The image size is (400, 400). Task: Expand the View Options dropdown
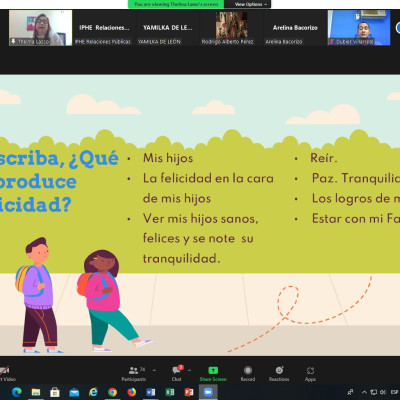pyautogui.click(x=251, y=4)
